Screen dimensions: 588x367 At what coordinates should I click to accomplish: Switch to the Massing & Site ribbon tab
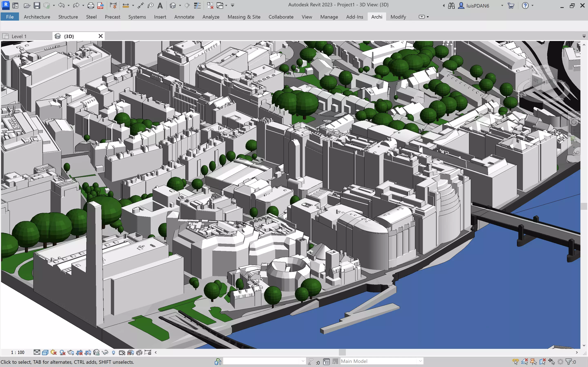244,17
